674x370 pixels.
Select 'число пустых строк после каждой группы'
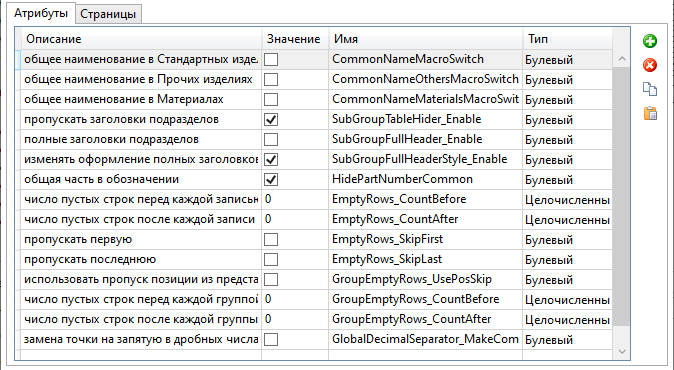[141, 319]
